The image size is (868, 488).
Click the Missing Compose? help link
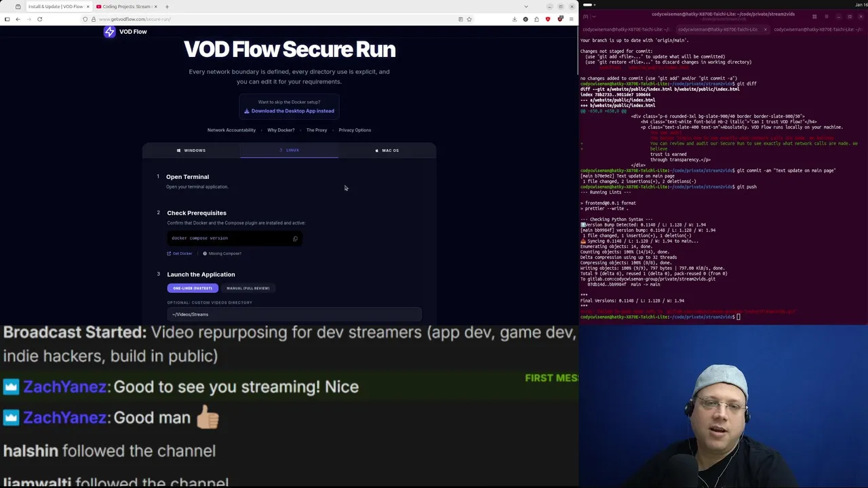click(222, 253)
